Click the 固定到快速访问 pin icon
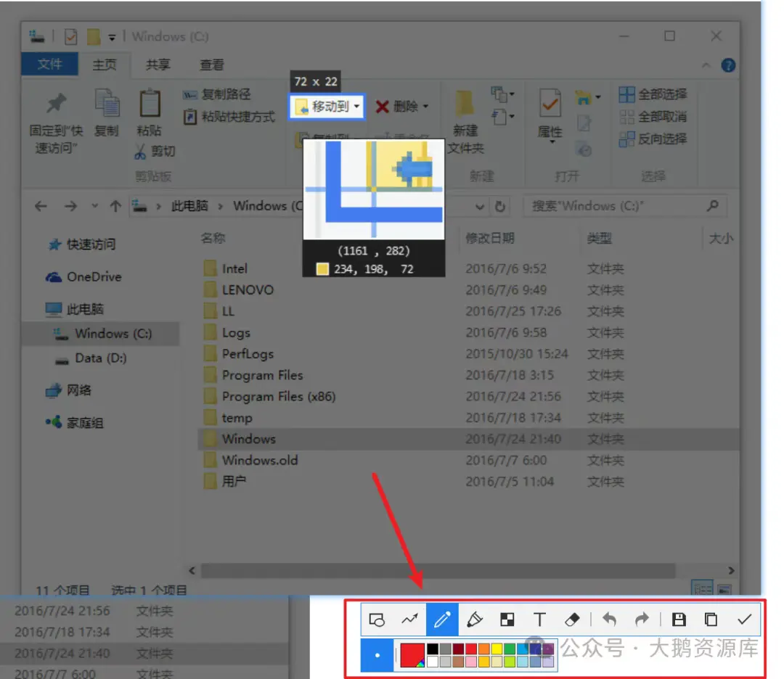 click(56, 104)
